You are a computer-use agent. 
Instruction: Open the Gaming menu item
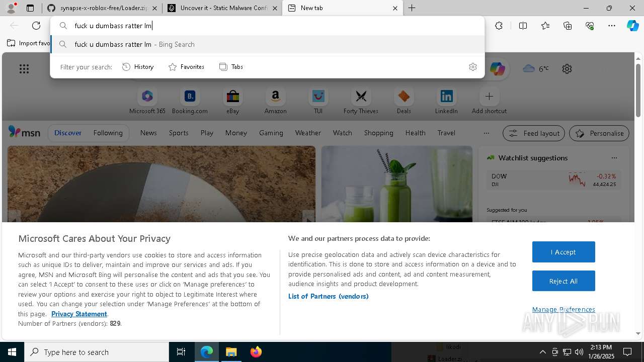coord(271,133)
